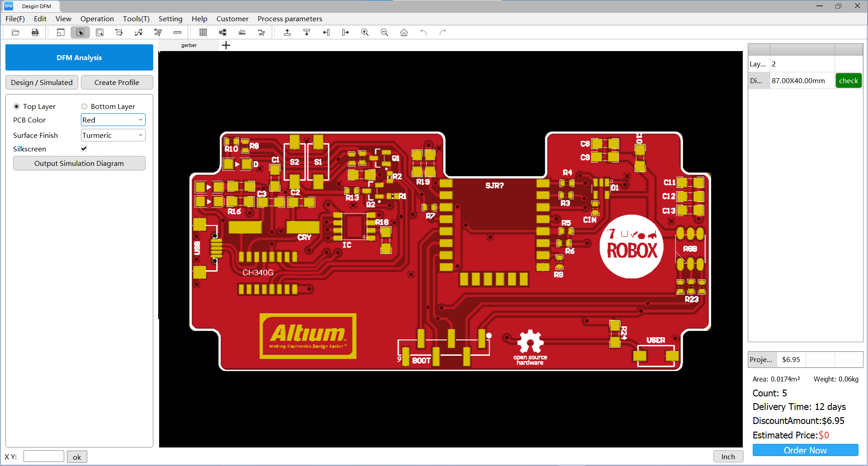Click the plus to open a new tab
The height and width of the screenshot is (466, 868).
point(226,45)
